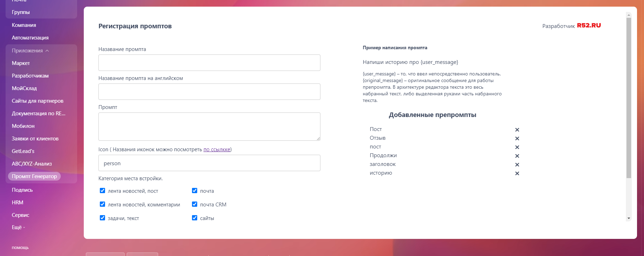644x256 pixels.
Task: Remove the 'Отзыв' preprompt via X icon
Action: coord(517,138)
